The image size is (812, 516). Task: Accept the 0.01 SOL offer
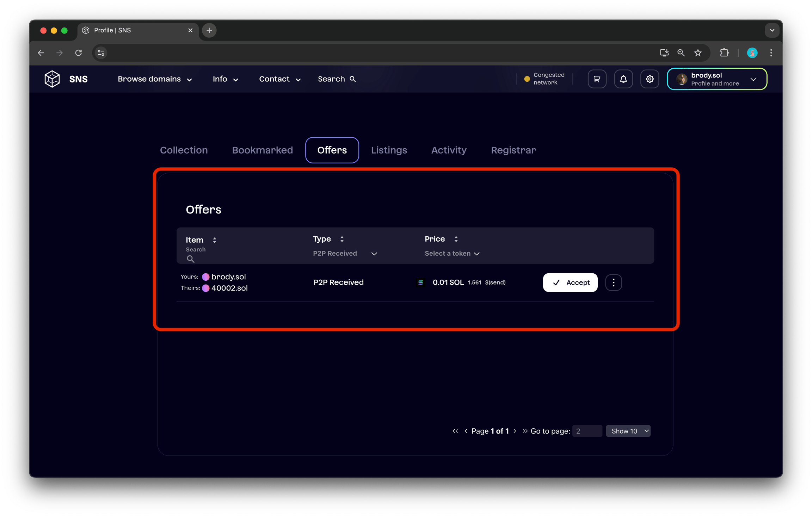pyautogui.click(x=570, y=282)
